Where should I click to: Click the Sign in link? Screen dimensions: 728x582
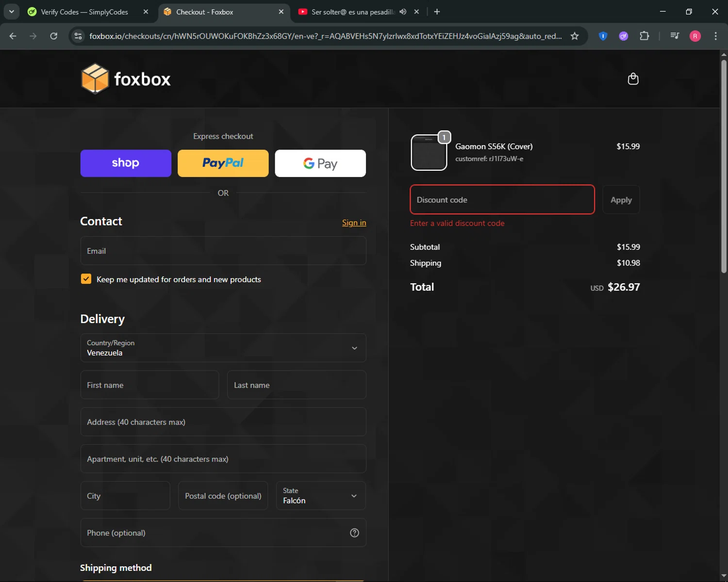pyautogui.click(x=354, y=223)
